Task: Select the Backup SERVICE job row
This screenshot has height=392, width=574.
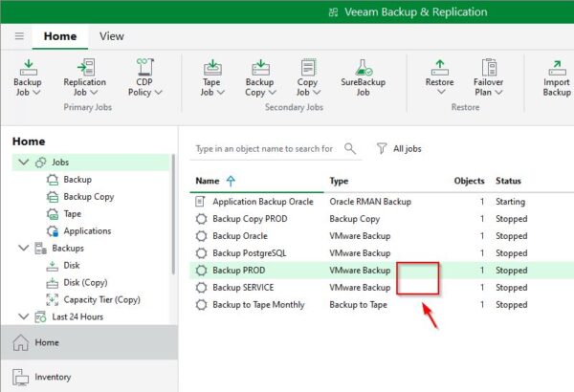Action: pyautogui.click(x=382, y=288)
